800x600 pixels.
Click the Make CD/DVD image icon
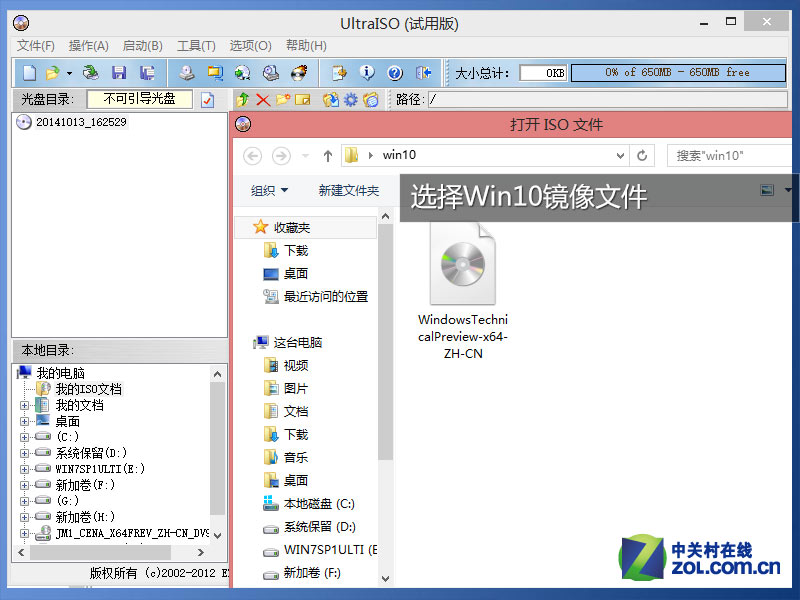pyautogui.click(x=187, y=73)
